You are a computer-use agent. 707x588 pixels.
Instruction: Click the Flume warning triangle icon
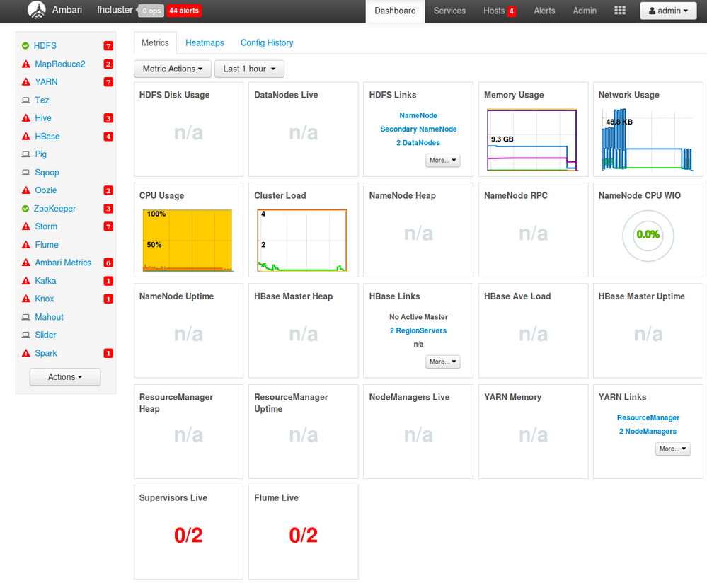[26, 244]
